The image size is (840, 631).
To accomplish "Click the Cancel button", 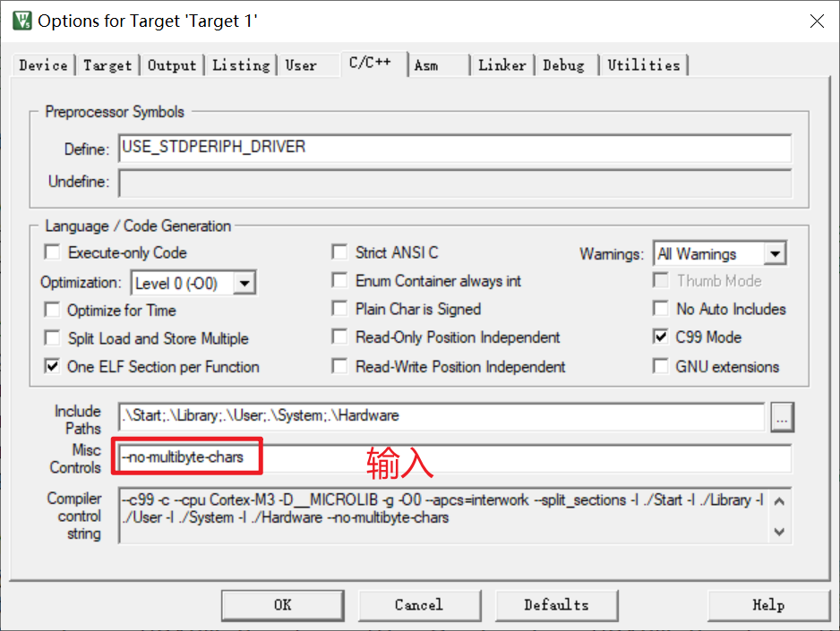I will pyautogui.click(x=419, y=605).
